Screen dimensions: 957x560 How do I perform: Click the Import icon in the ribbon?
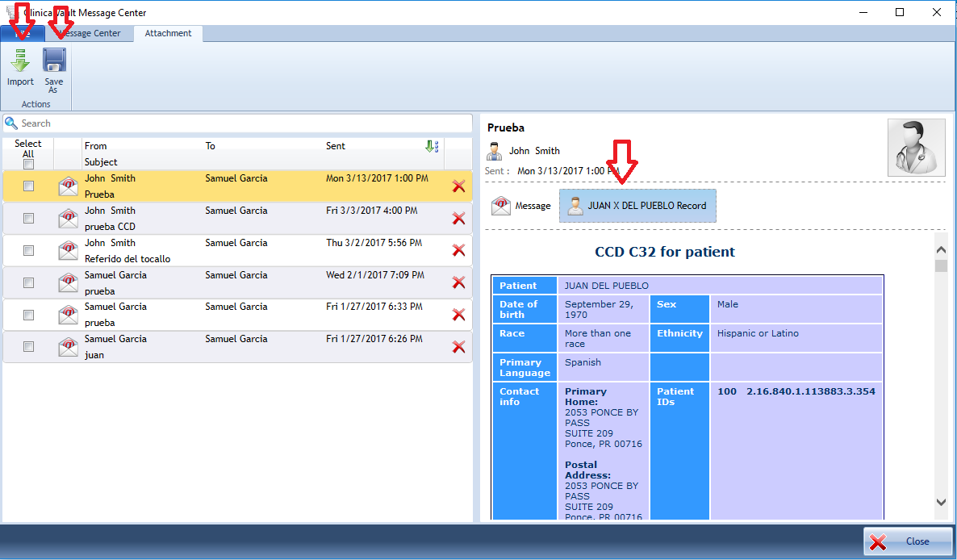coord(20,62)
